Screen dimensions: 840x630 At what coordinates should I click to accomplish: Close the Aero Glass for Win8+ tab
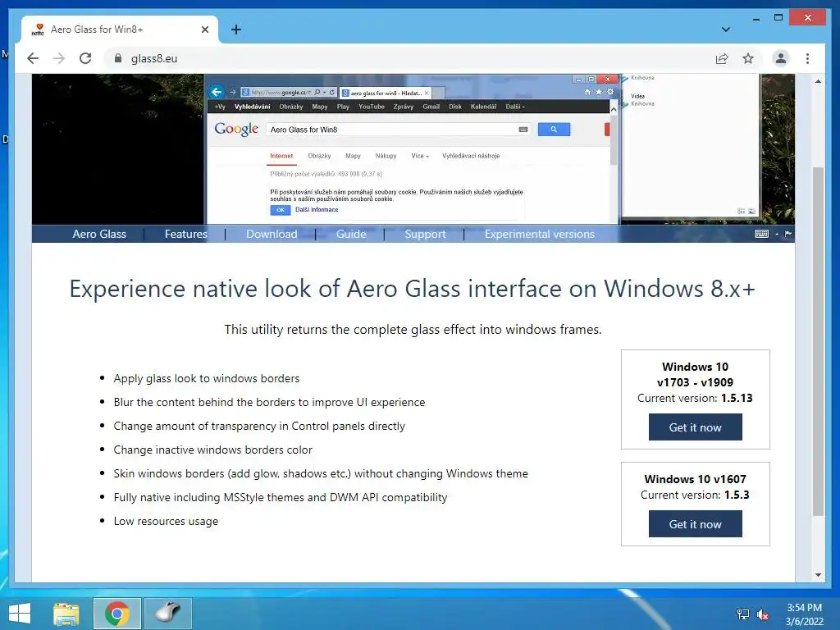204,30
